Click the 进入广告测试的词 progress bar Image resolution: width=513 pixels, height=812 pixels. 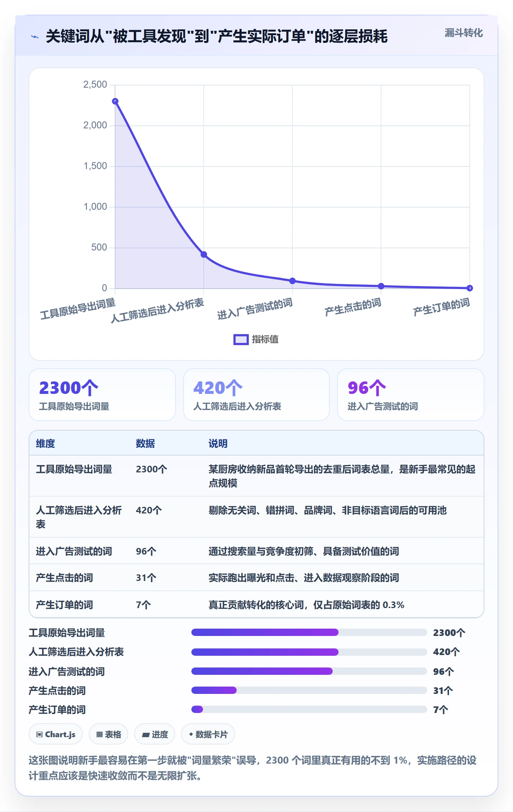click(x=309, y=671)
